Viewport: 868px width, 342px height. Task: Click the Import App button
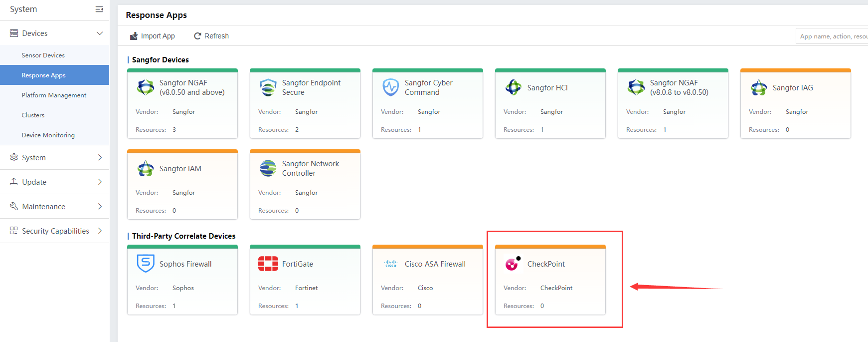[x=153, y=36]
